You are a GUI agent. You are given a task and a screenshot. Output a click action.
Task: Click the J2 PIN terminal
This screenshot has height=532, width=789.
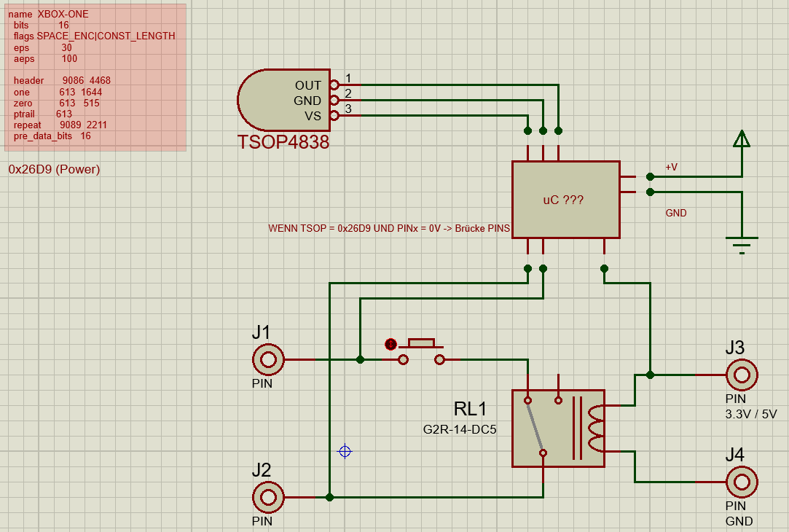pos(268,497)
